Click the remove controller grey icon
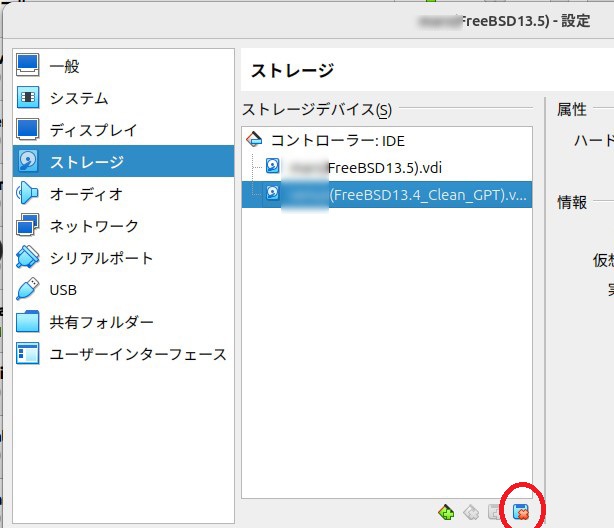Screen dimensions: 614x528 [x=471, y=512]
